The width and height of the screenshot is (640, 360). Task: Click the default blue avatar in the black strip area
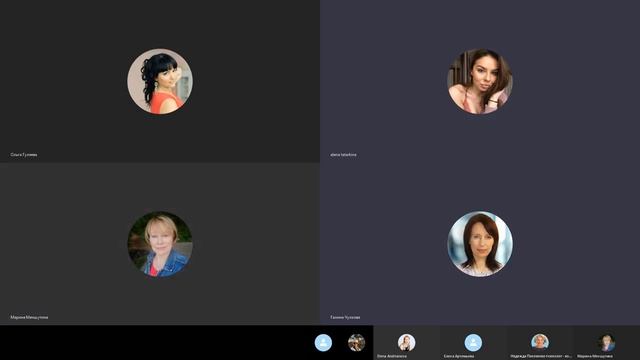[323, 342]
